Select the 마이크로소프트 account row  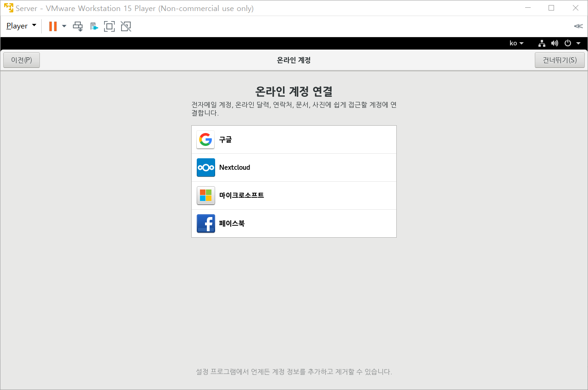click(294, 195)
